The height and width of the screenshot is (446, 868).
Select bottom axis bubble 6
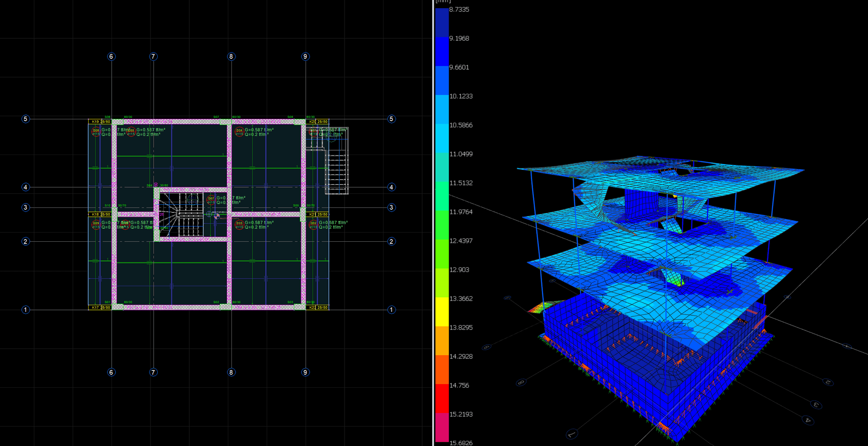pyautogui.click(x=111, y=372)
